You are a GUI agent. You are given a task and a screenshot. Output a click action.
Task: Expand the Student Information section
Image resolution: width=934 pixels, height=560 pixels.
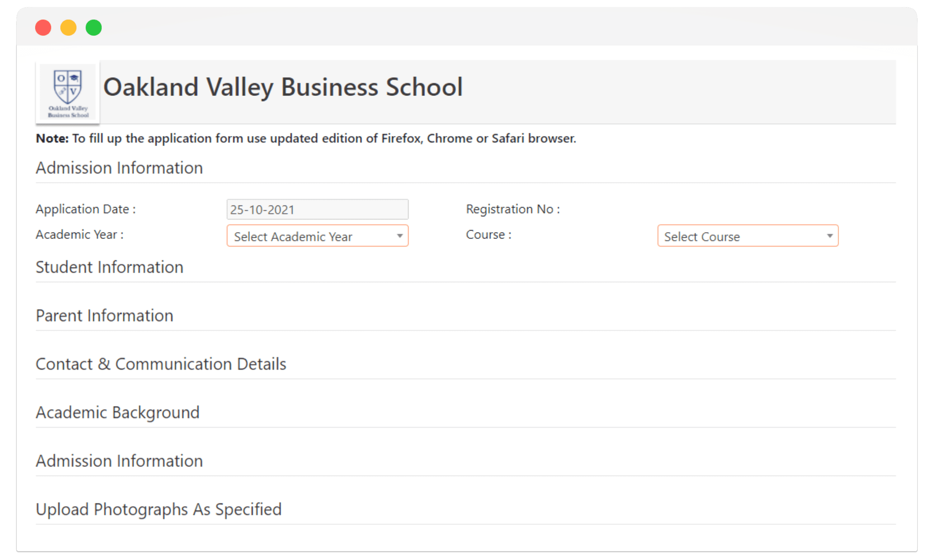coord(110,267)
